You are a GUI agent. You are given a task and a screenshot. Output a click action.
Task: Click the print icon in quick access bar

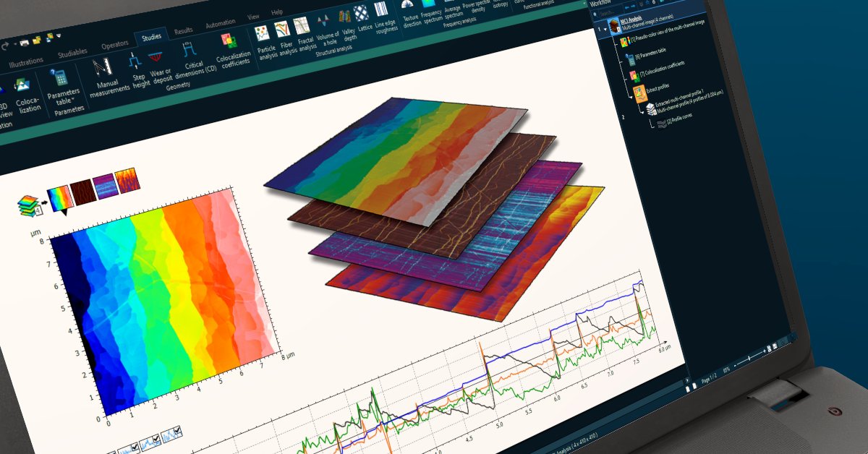pos(24,42)
